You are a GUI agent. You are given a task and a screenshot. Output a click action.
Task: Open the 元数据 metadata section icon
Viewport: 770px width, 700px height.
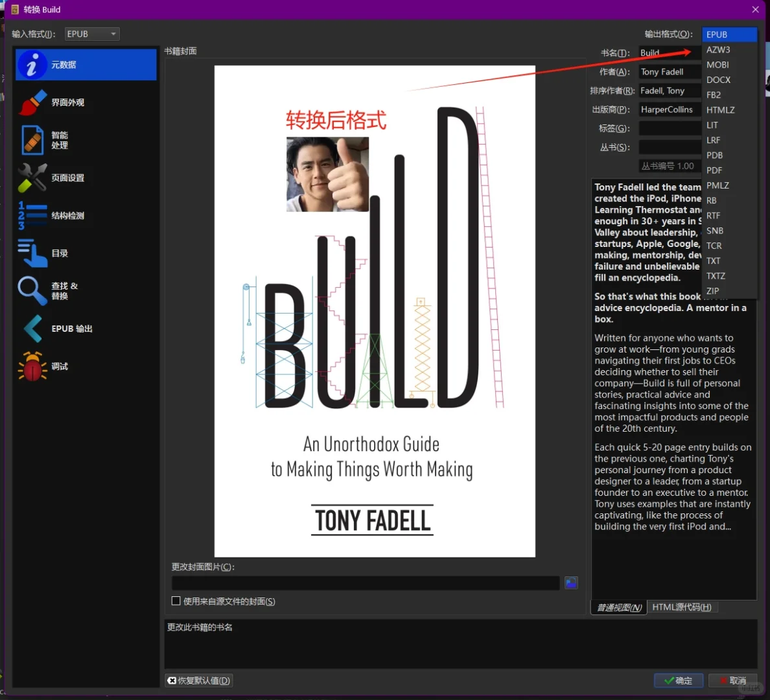click(31, 64)
